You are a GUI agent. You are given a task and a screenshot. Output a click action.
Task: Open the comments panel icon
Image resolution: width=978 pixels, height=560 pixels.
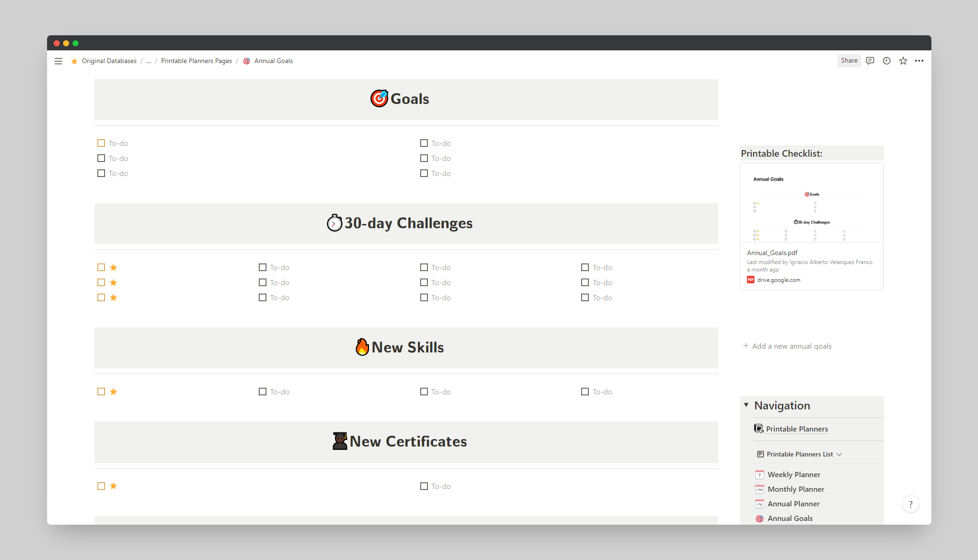click(x=870, y=61)
